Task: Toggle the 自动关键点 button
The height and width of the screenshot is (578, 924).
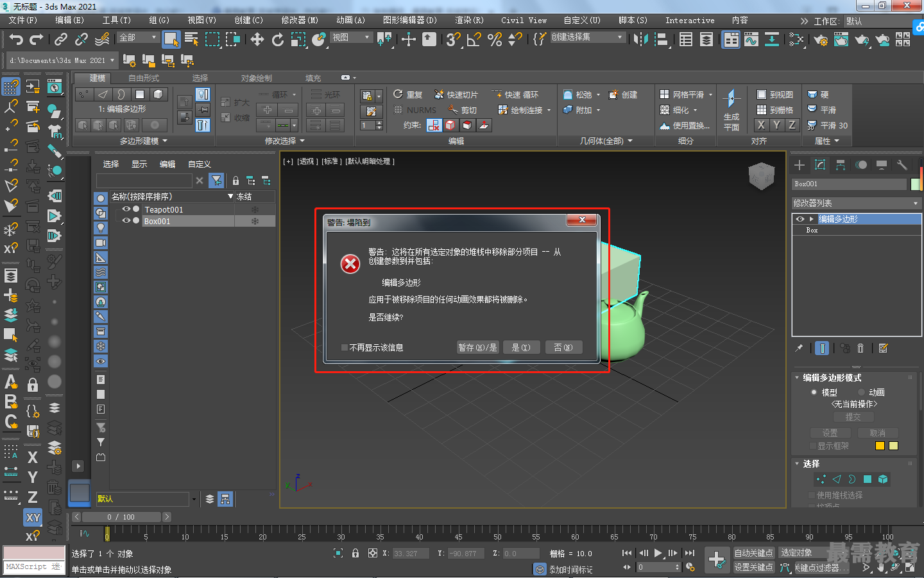Action: point(753,553)
